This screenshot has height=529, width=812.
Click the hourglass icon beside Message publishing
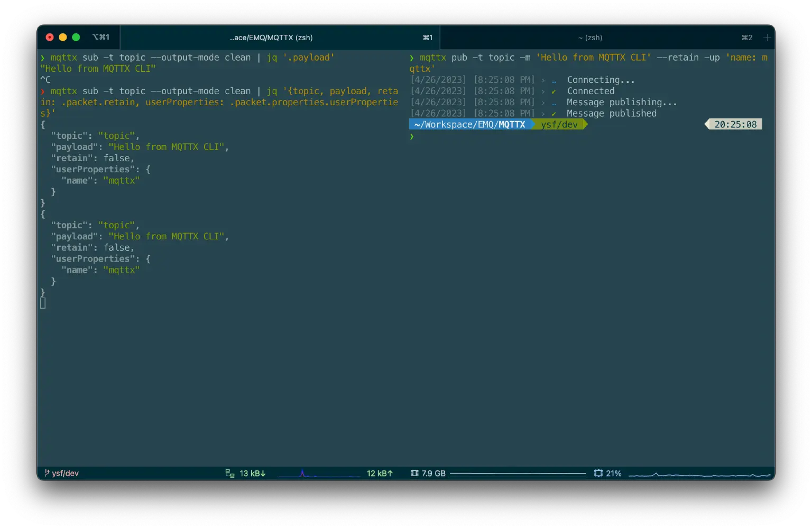[x=553, y=102]
